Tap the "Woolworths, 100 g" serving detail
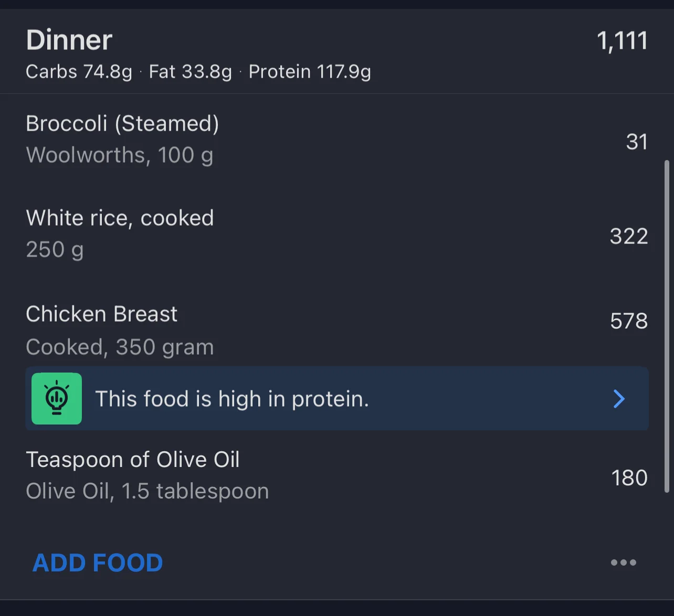Image resolution: width=674 pixels, height=616 pixels. pos(120,155)
